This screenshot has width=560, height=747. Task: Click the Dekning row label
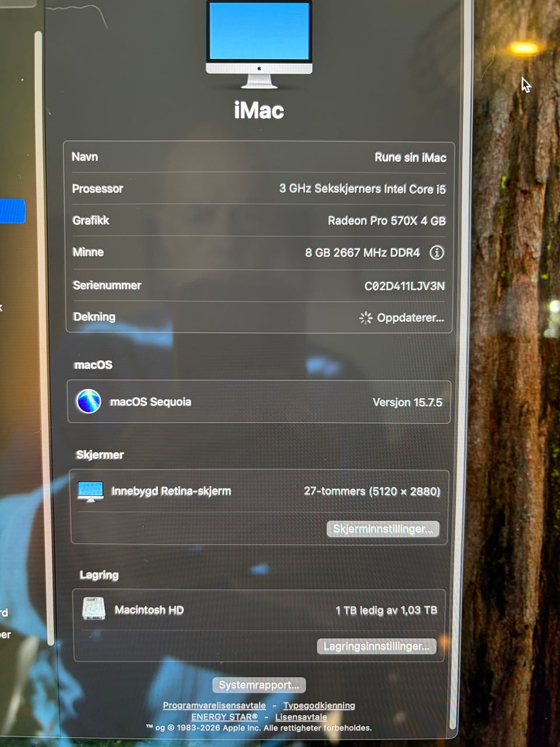pos(94,317)
